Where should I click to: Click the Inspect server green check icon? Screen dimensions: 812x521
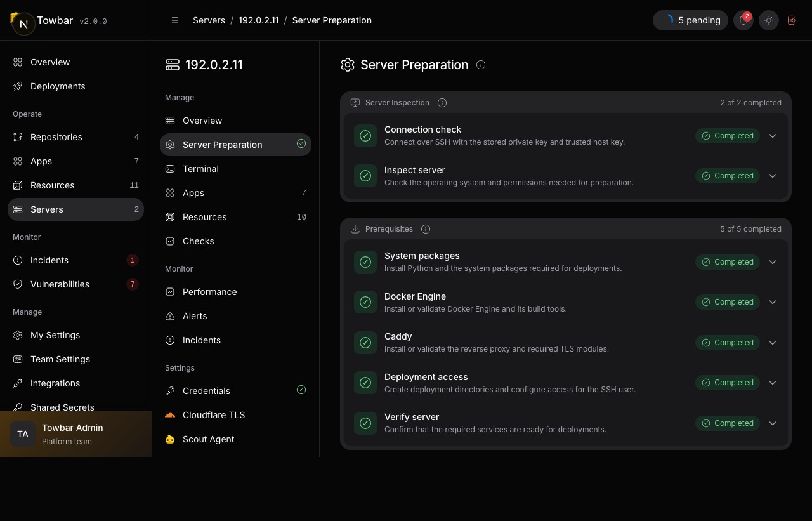coord(365,176)
